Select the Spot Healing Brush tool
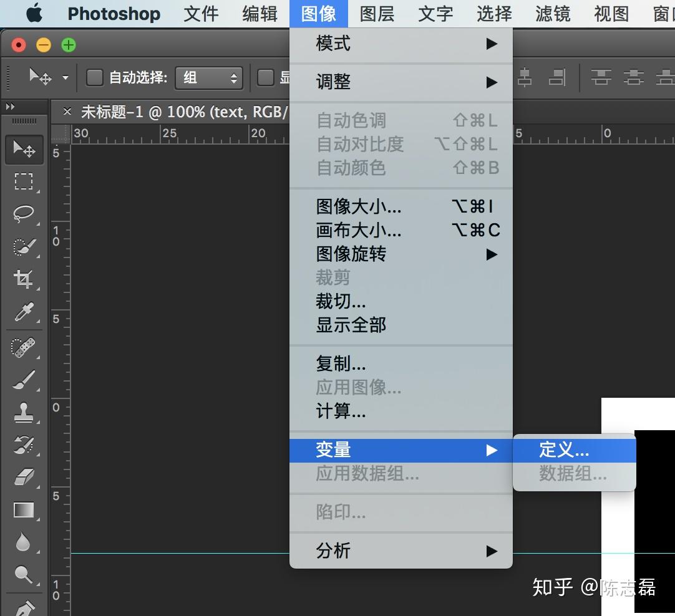This screenshot has width=675, height=616. tap(24, 347)
